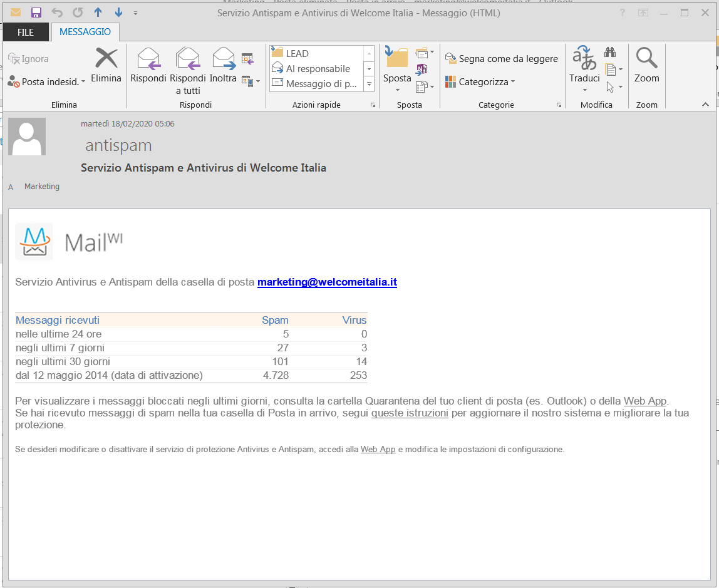Click the redo icon in quick access toolbar

(78, 13)
